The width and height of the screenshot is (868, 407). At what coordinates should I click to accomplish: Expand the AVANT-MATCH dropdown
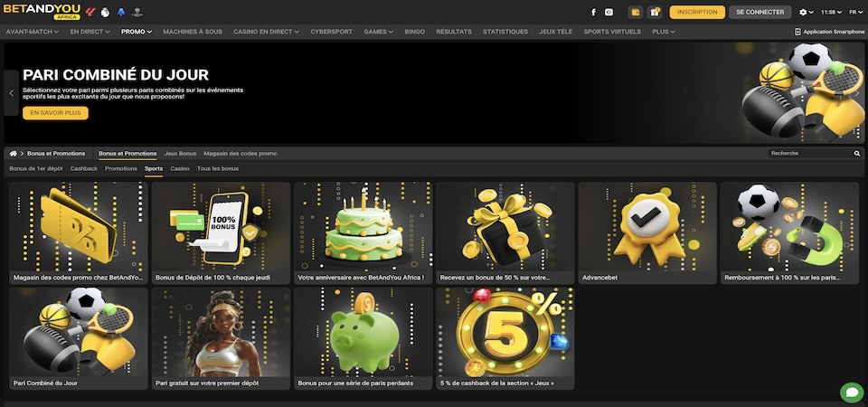click(x=33, y=32)
